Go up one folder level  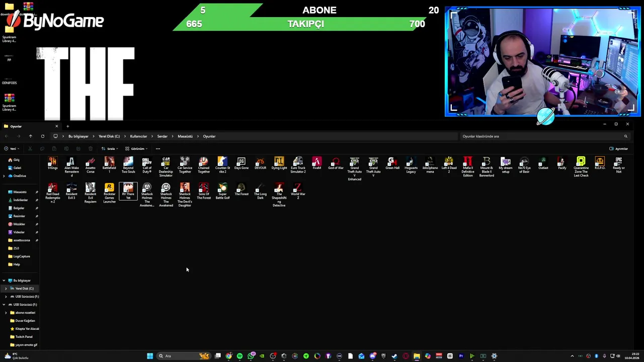coord(30,136)
